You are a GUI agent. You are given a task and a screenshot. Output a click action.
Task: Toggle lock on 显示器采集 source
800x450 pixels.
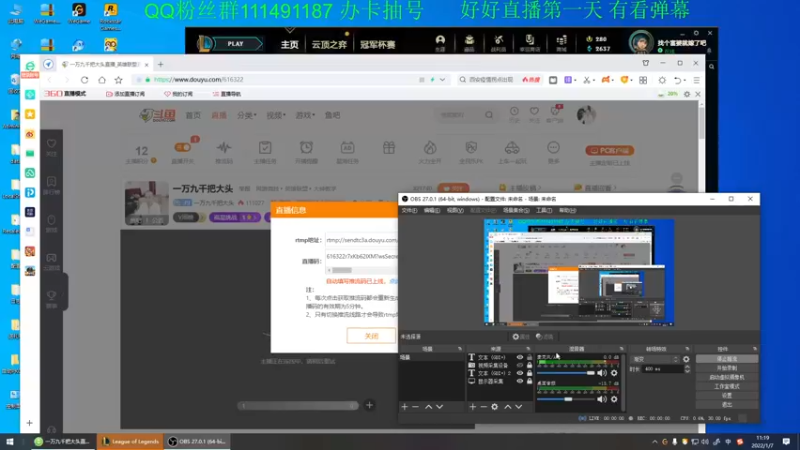click(x=530, y=381)
